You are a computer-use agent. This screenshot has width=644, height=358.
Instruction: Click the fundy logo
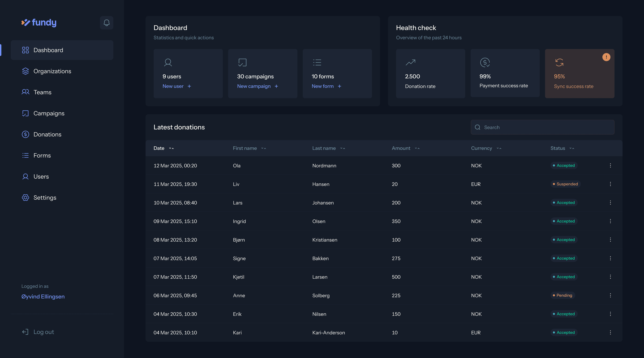(39, 23)
